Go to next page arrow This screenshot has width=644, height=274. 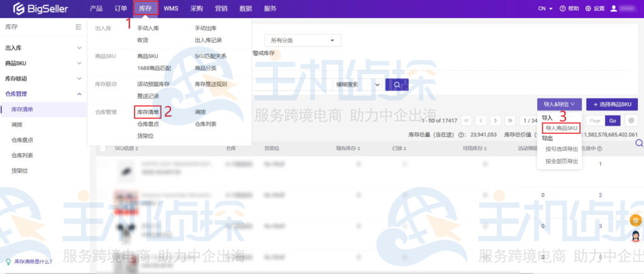496,121
